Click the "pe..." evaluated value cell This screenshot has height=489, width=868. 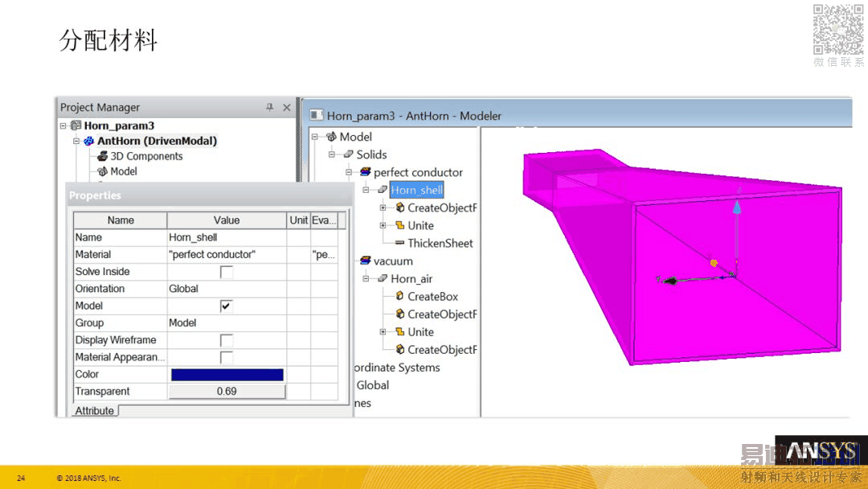click(x=325, y=255)
